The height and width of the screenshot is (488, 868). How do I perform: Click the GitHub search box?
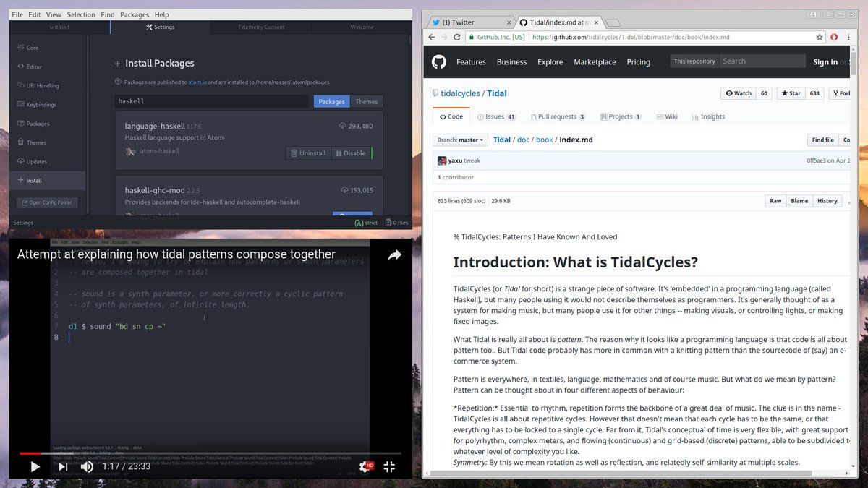762,61
